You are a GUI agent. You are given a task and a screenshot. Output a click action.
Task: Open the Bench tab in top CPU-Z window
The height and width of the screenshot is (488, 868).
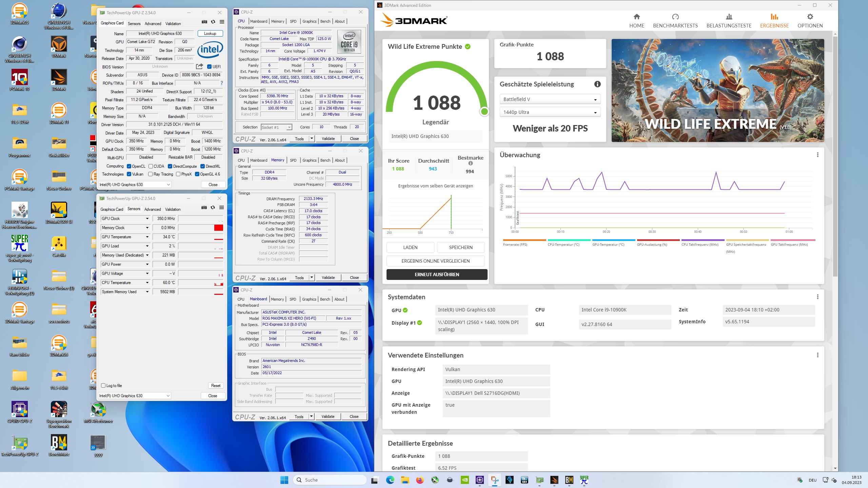[325, 21]
